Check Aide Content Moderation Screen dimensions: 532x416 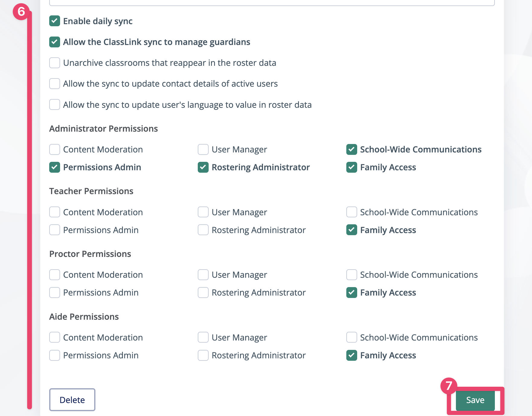55,338
